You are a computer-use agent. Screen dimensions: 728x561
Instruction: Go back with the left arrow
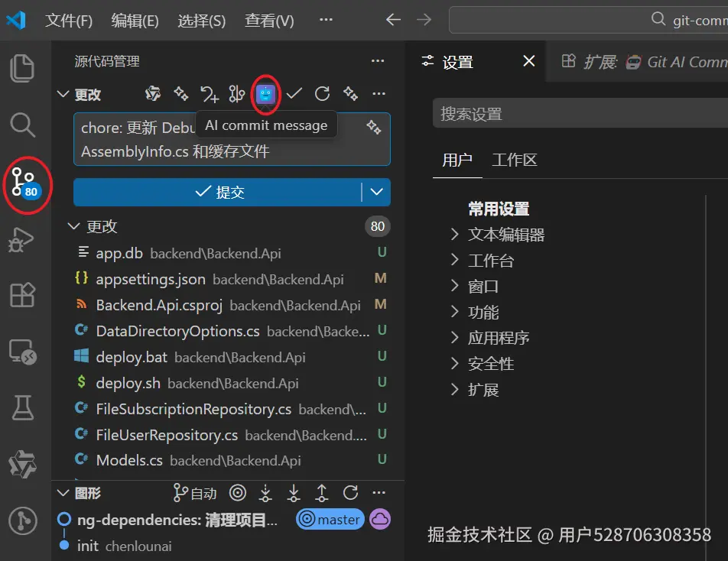point(393,20)
